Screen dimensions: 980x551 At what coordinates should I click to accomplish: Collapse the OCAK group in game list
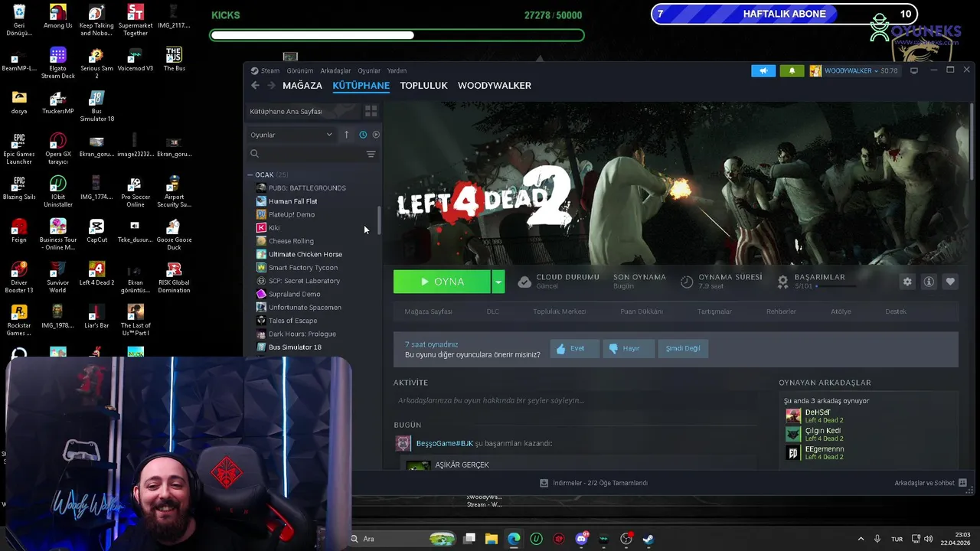coord(250,174)
